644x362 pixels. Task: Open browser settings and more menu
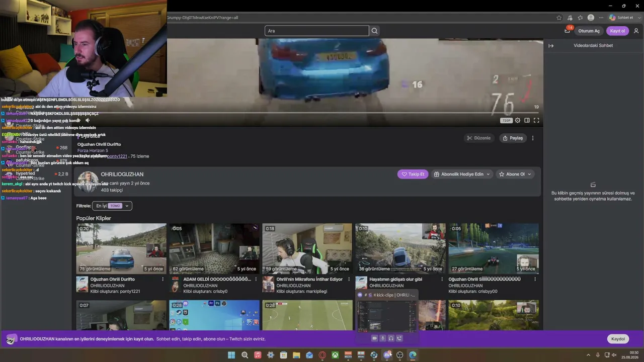click(x=601, y=18)
